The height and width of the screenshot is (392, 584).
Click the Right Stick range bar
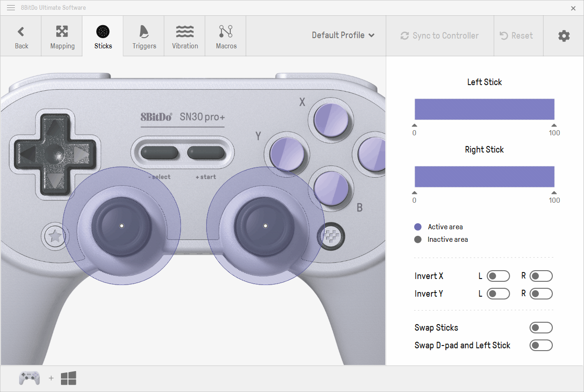point(484,177)
